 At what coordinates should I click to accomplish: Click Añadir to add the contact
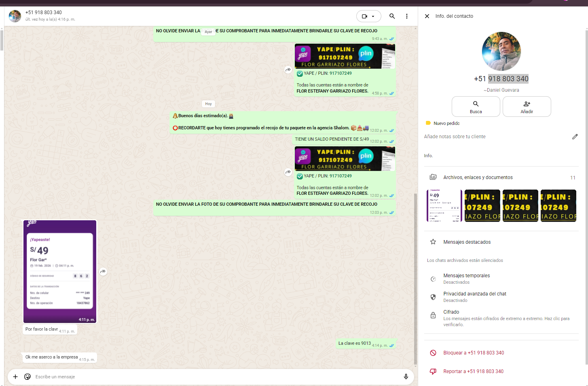[x=527, y=107]
